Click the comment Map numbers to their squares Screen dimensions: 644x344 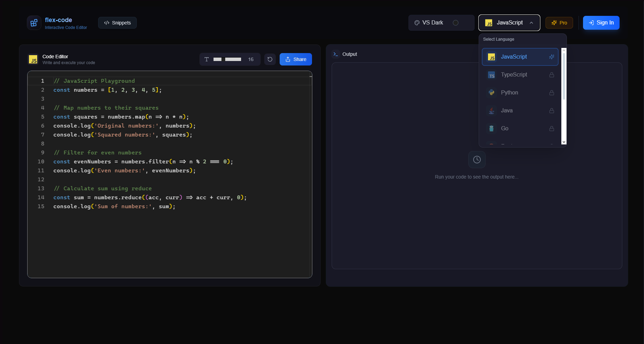tap(106, 108)
